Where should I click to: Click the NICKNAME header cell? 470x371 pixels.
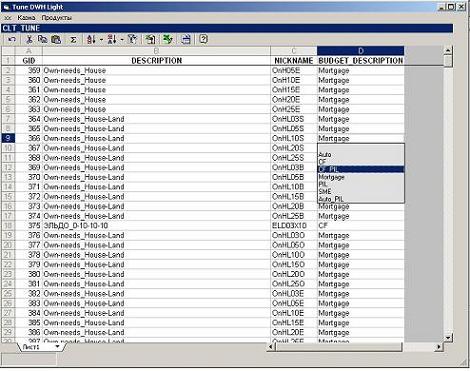click(294, 61)
